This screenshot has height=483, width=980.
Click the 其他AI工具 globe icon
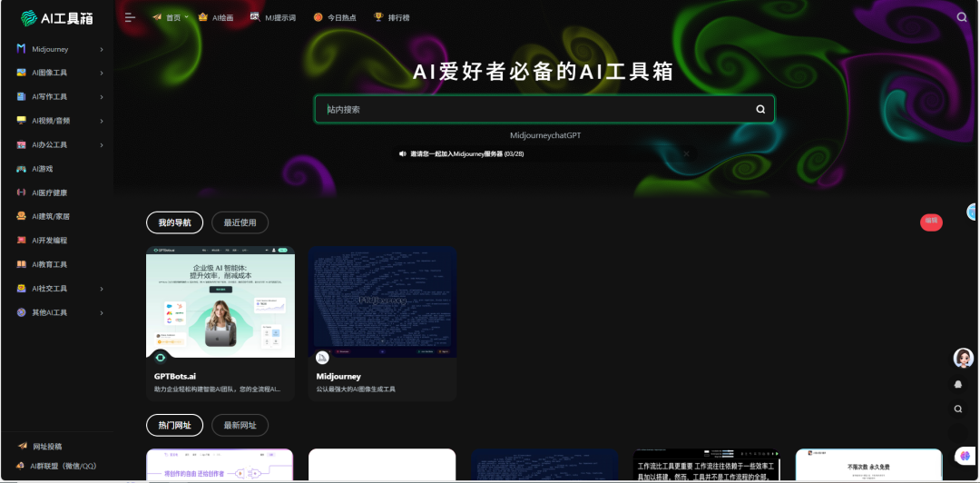pos(21,312)
